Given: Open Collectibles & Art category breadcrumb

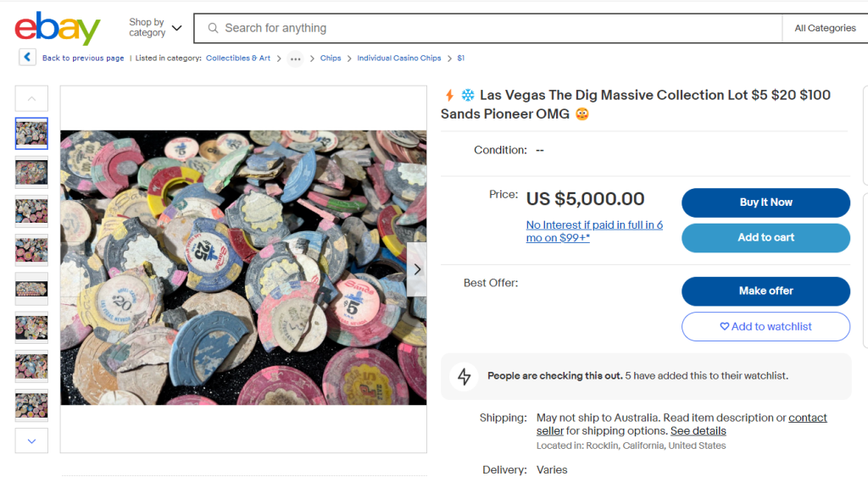Looking at the screenshot, I should pos(238,58).
